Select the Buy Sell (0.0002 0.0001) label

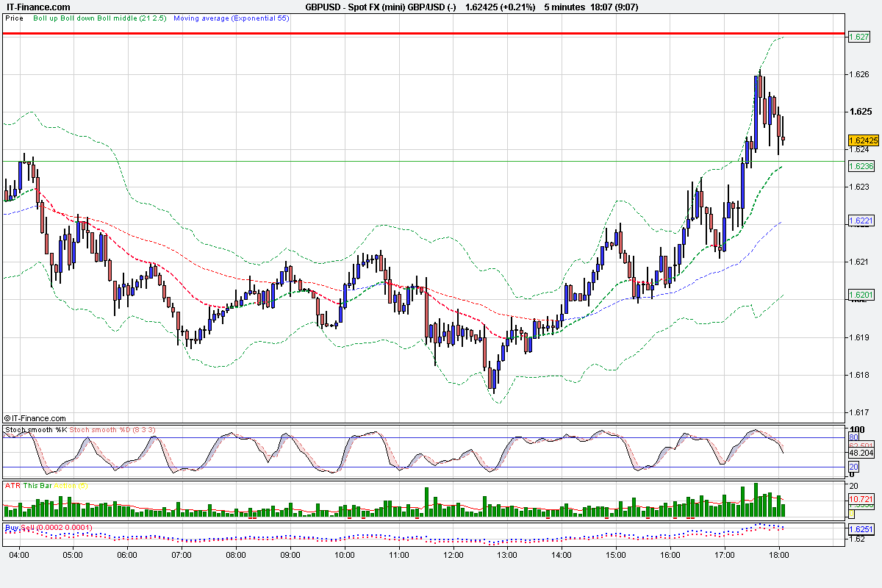49,528
